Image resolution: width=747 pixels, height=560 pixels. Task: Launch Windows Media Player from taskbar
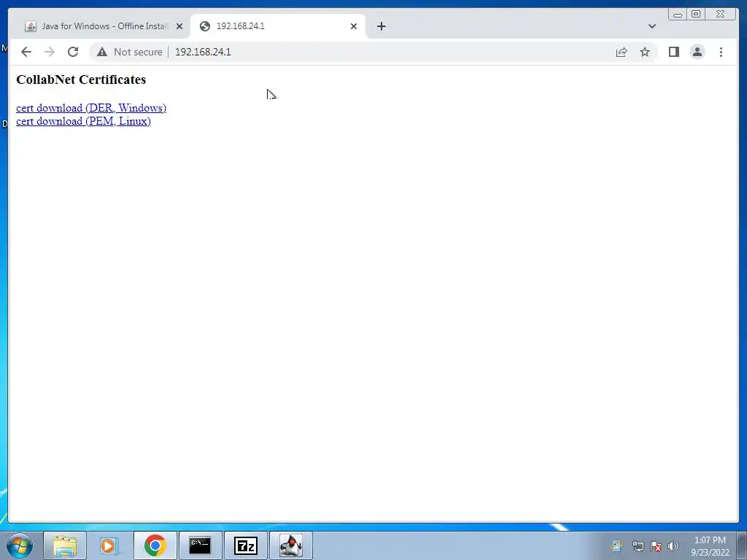pyautogui.click(x=109, y=545)
